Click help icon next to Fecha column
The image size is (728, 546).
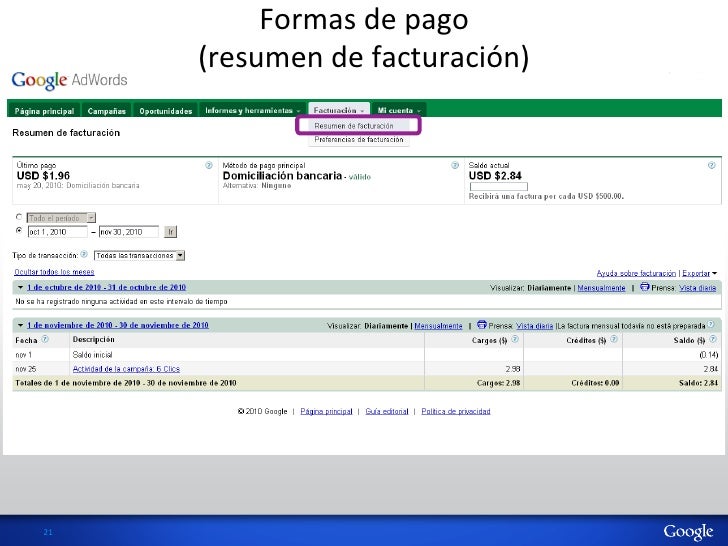[x=45, y=339]
